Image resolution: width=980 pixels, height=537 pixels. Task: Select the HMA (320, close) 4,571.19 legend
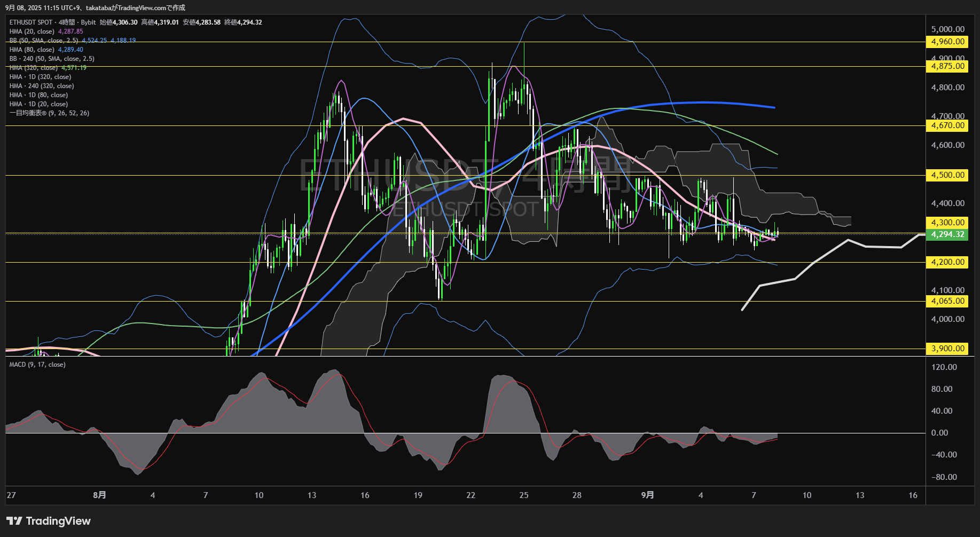tap(48, 68)
